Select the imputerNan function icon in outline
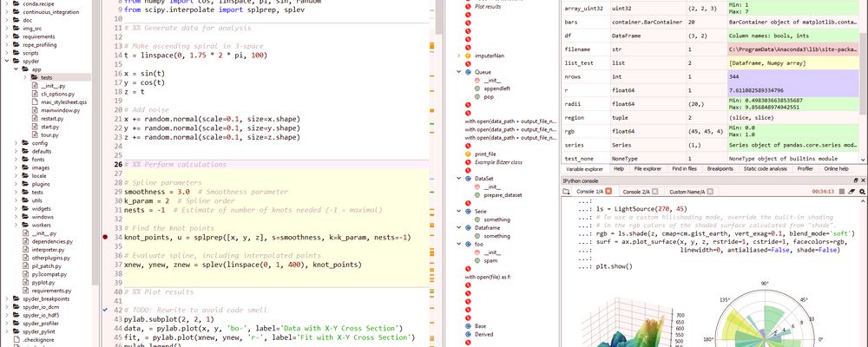This screenshot has height=347, width=868. pyautogui.click(x=469, y=56)
